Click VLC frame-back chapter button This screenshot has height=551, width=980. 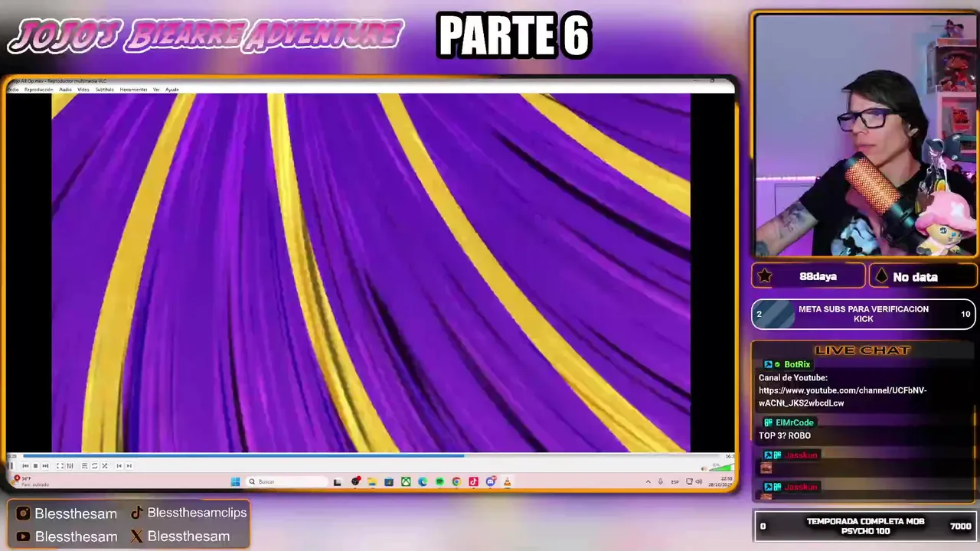(119, 465)
